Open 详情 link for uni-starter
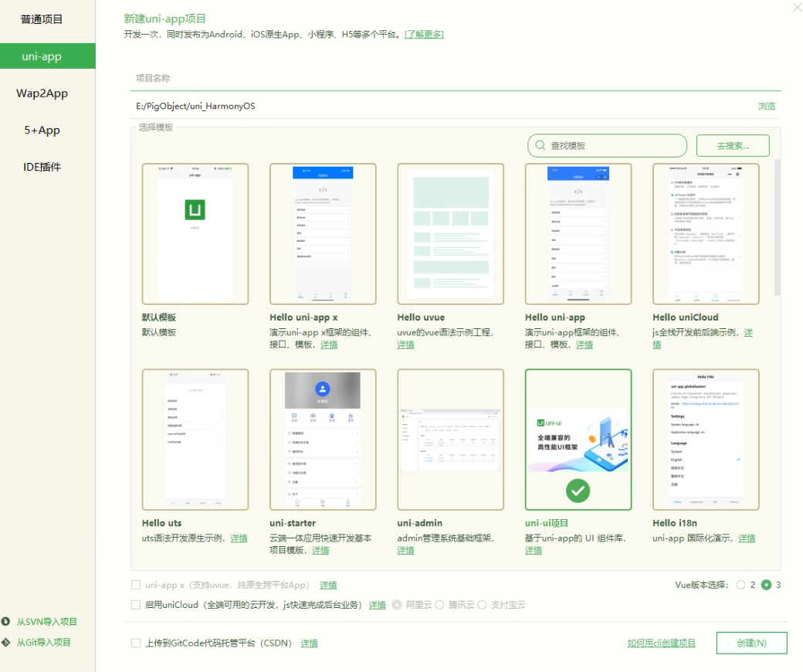 click(320, 550)
